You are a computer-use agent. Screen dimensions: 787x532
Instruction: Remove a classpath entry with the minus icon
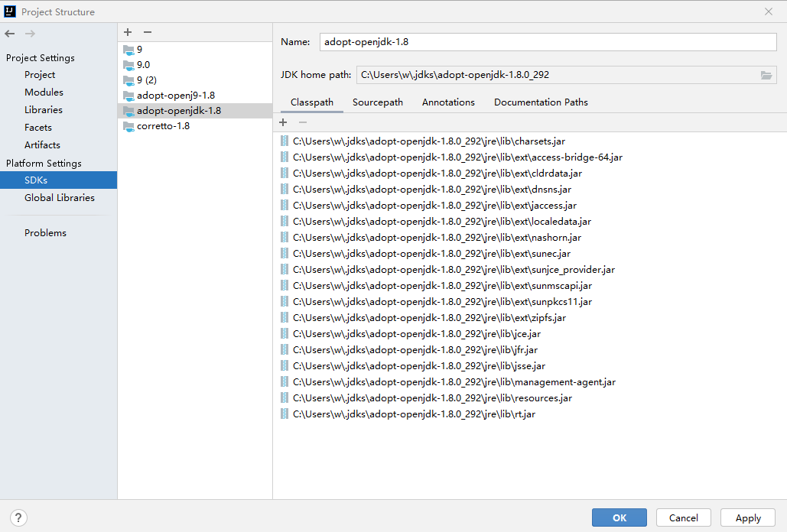(x=303, y=122)
